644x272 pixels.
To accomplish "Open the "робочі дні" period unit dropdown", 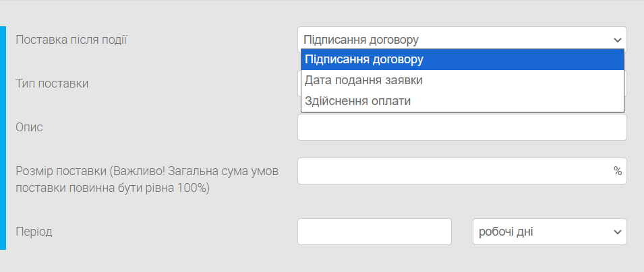I will [x=539, y=232].
